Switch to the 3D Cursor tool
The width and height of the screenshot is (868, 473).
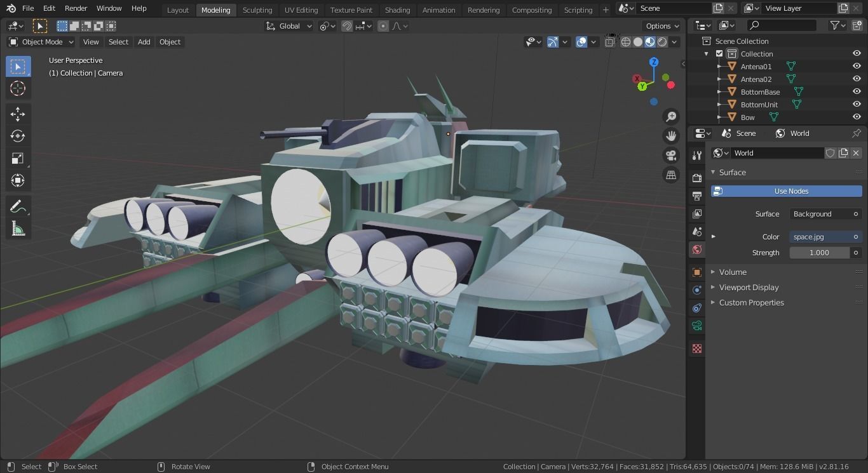point(18,89)
